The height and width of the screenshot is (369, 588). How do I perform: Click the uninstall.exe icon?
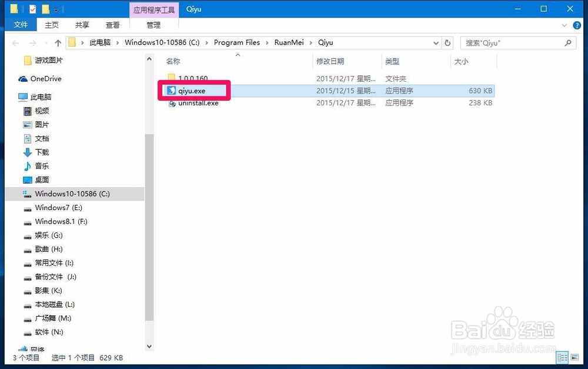pyautogui.click(x=172, y=103)
